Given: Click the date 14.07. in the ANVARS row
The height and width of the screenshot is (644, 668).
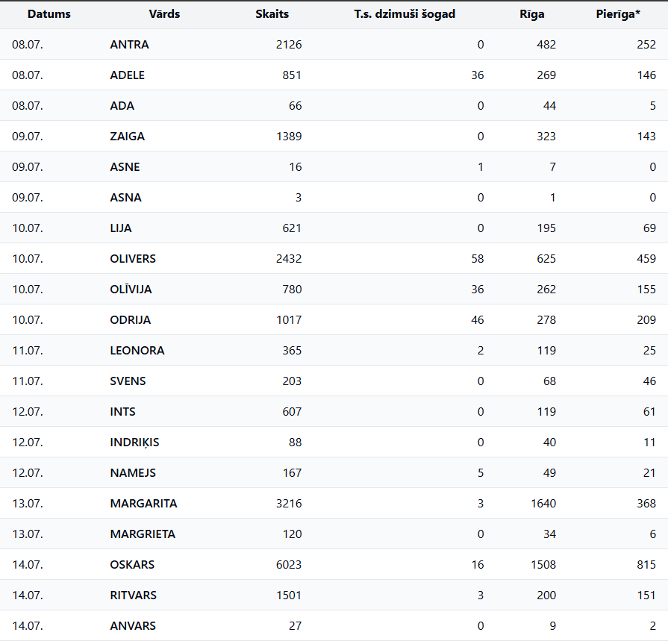Looking at the screenshot, I should [28, 626].
